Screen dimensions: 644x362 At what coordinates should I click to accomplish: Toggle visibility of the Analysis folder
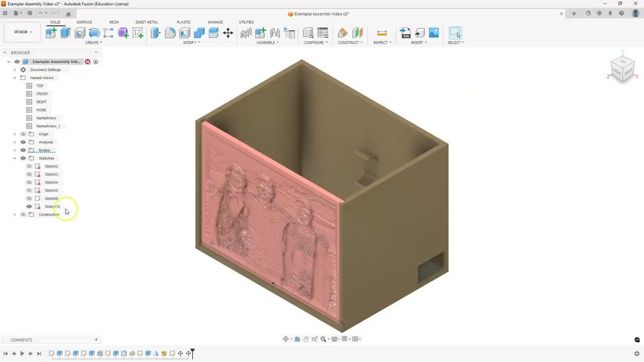[x=23, y=142]
